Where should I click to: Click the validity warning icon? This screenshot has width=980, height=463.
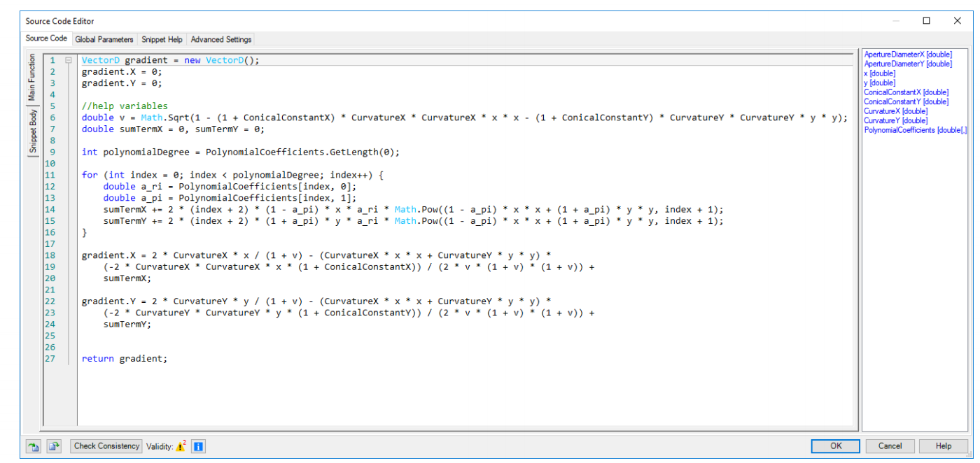tap(180, 446)
